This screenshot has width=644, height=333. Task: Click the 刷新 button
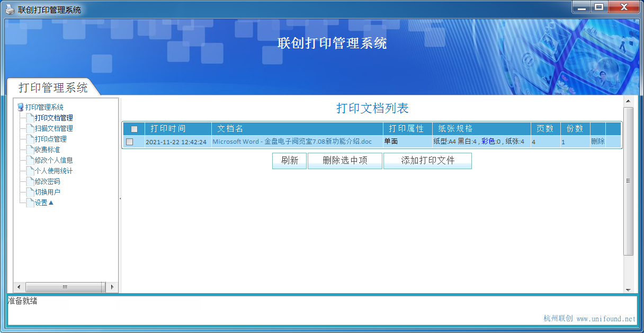[x=289, y=161]
